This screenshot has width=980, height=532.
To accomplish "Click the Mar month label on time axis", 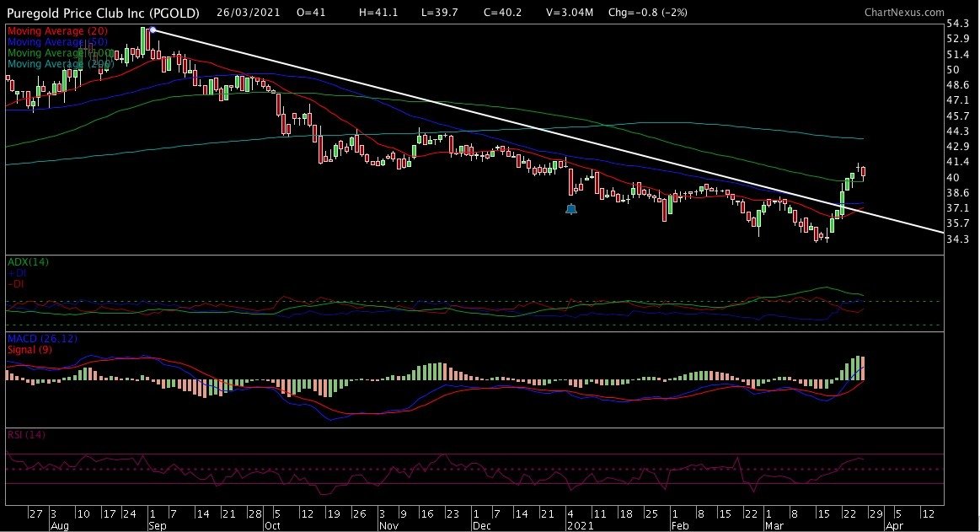I will pyautogui.click(x=774, y=526).
